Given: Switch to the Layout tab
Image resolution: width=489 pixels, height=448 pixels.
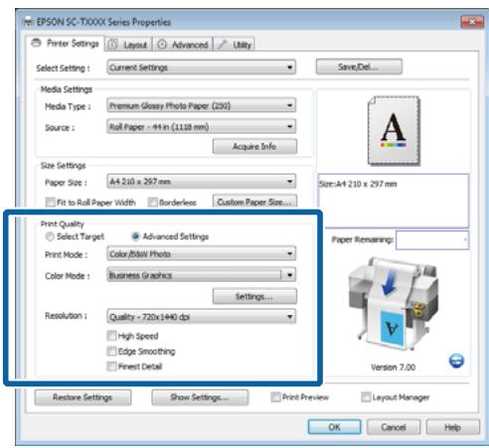Looking at the screenshot, I should coord(128,45).
